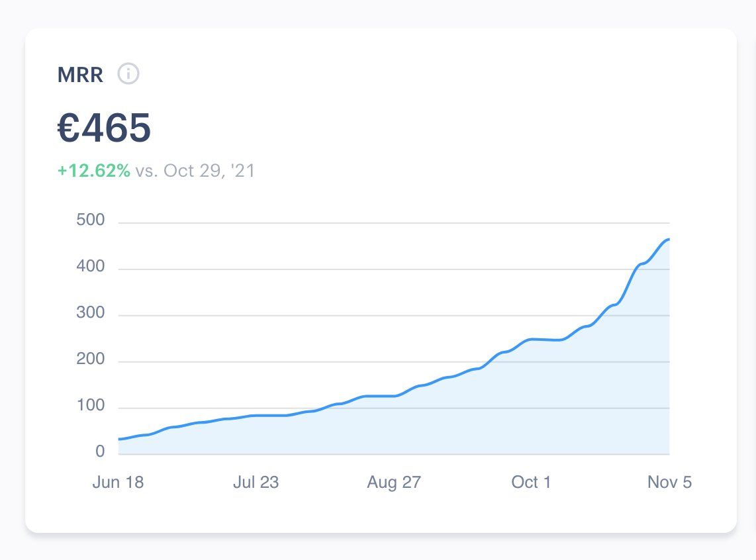Click the 500 y-axis label
This screenshot has width=756, height=560.
click(91, 220)
